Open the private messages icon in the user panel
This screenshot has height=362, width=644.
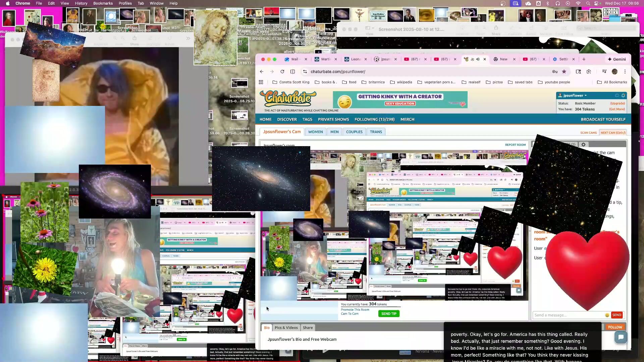click(617, 96)
